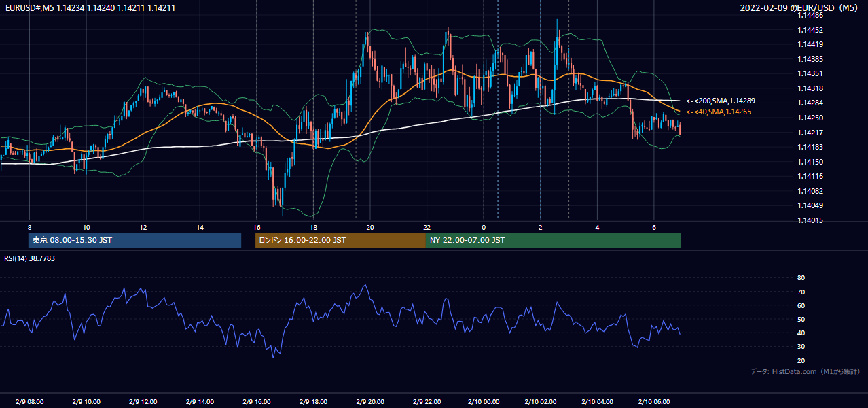This screenshot has height=408, width=868.
Task: Click price axis value 1.14385
Action: pyautogui.click(x=810, y=59)
